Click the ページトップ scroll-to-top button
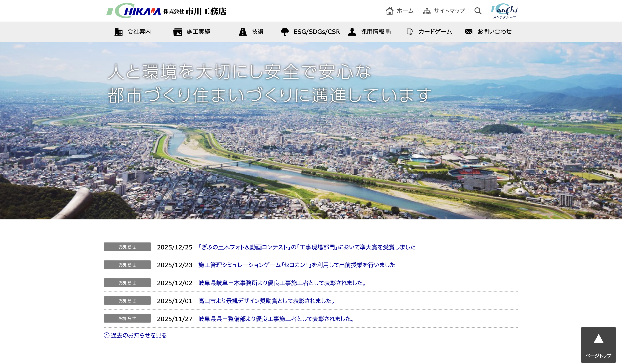The width and height of the screenshot is (622, 364). (x=598, y=345)
